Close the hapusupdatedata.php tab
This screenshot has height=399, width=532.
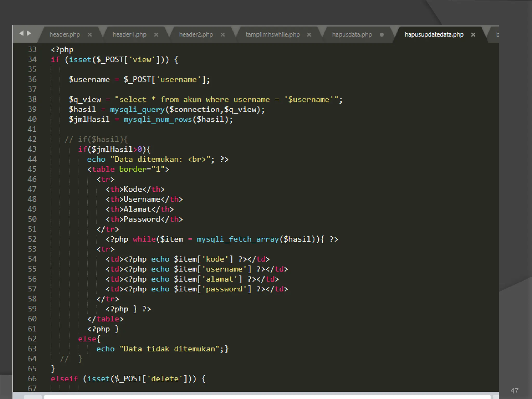point(473,35)
